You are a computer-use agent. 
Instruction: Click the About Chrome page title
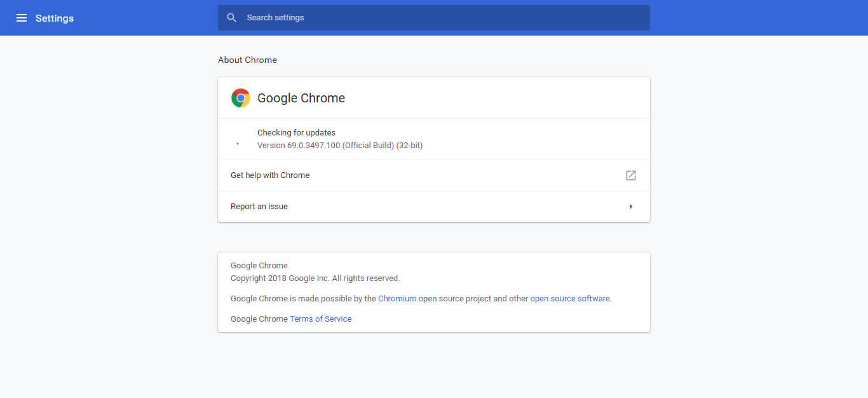coord(247,59)
